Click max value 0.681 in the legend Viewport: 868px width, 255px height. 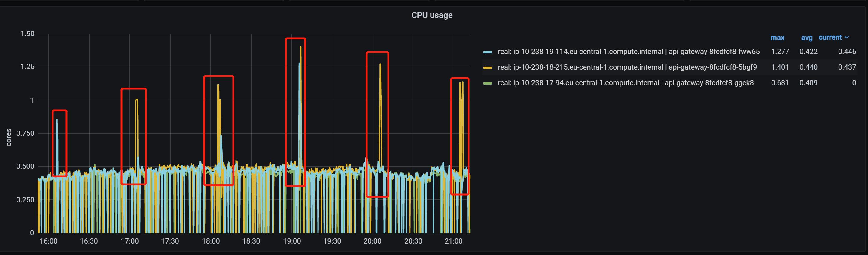(780, 83)
